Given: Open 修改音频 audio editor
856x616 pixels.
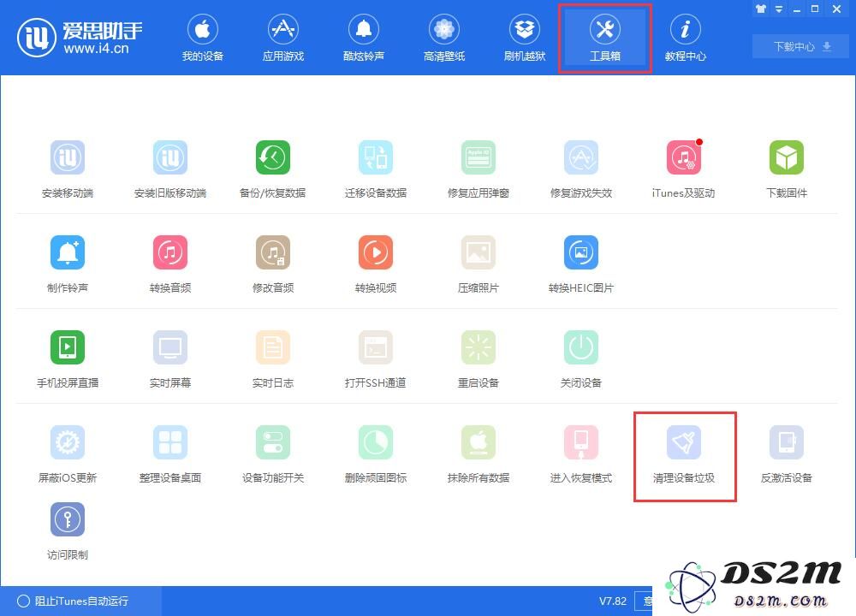Looking at the screenshot, I should coord(273,264).
